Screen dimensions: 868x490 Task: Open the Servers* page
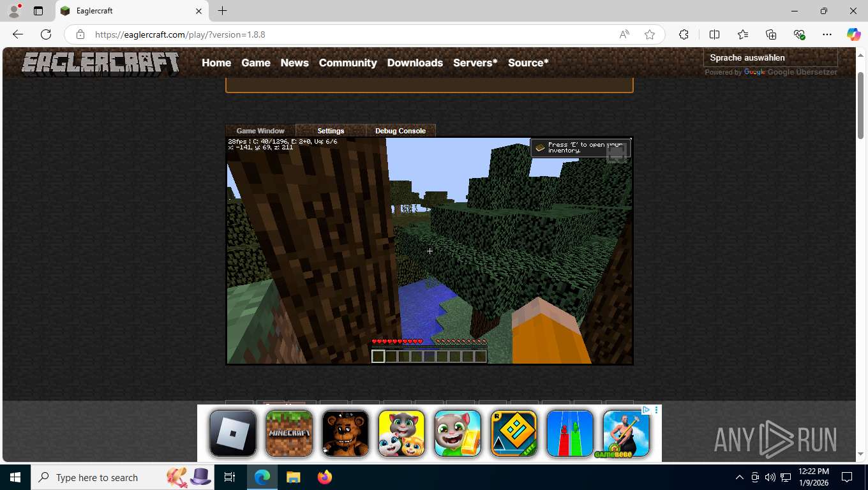point(475,63)
